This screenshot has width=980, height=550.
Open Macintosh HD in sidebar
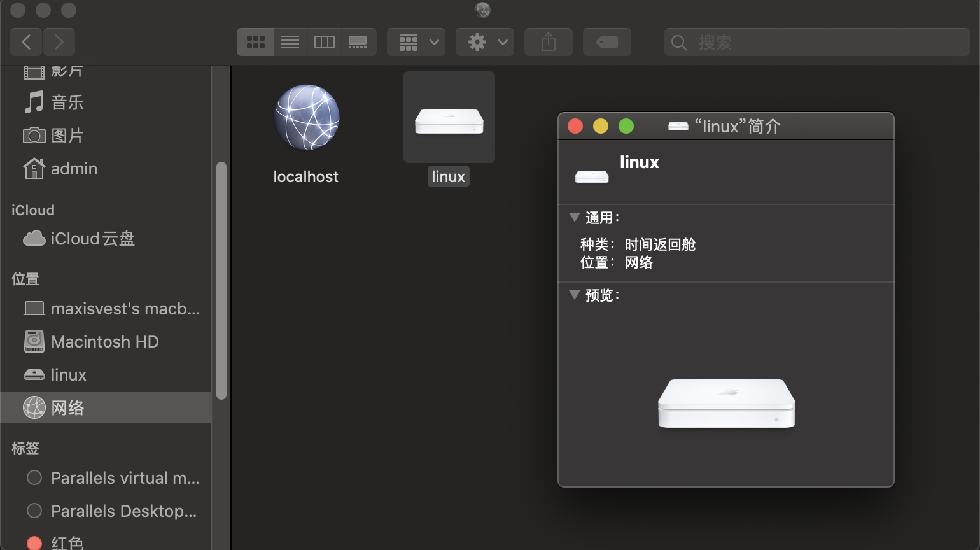point(104,342)
